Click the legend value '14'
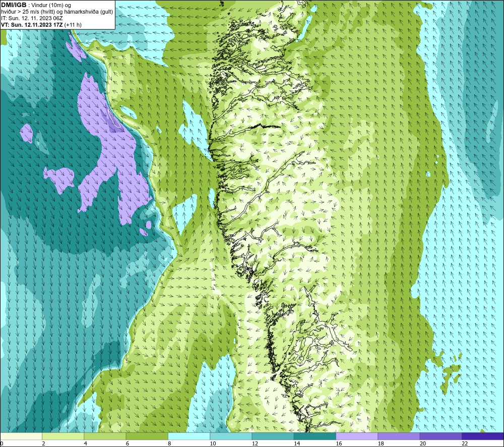Screen dimensions: 504x447 click(297, 444)
